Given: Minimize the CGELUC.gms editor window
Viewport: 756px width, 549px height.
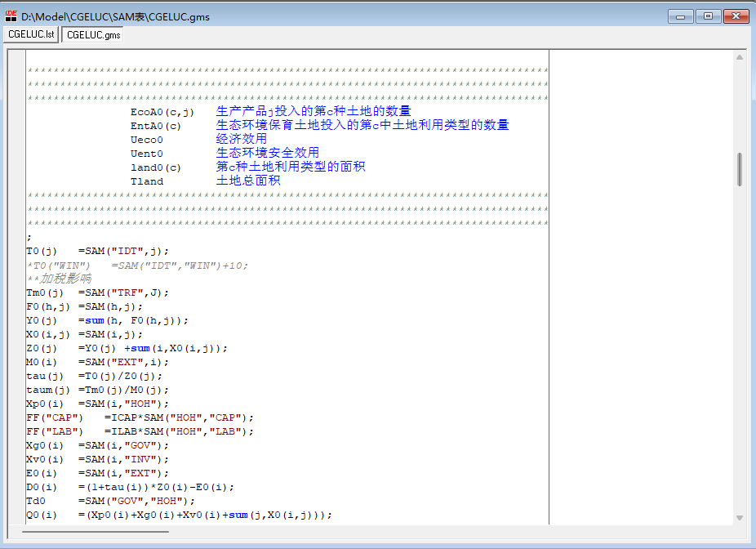Looking at the screenshot, I should (x=680, y=16).
